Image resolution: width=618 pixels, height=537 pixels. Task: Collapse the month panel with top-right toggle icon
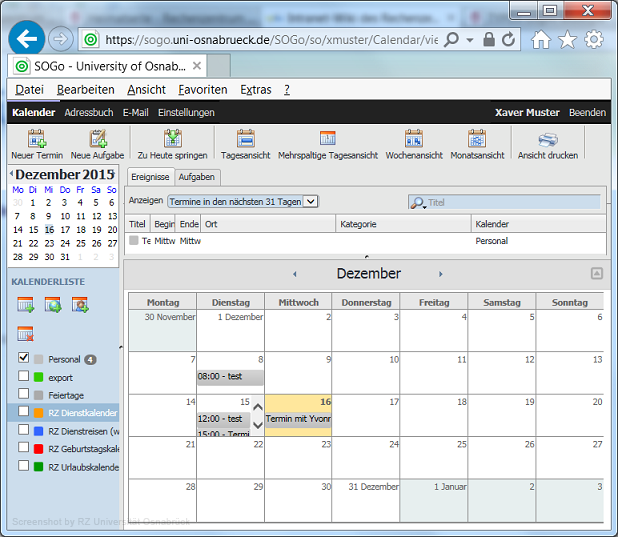(597, 273)
